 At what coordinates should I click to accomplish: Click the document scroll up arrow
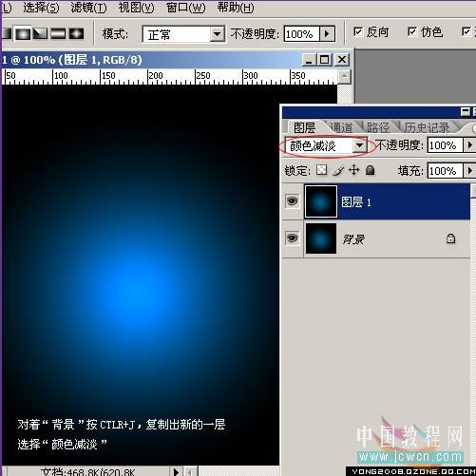[345, 77]
